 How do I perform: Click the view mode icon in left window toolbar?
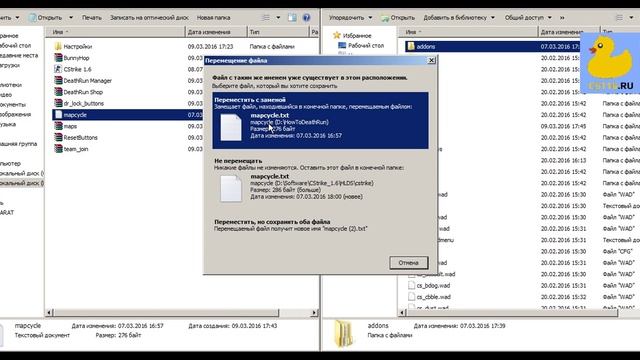pos(266,18)
